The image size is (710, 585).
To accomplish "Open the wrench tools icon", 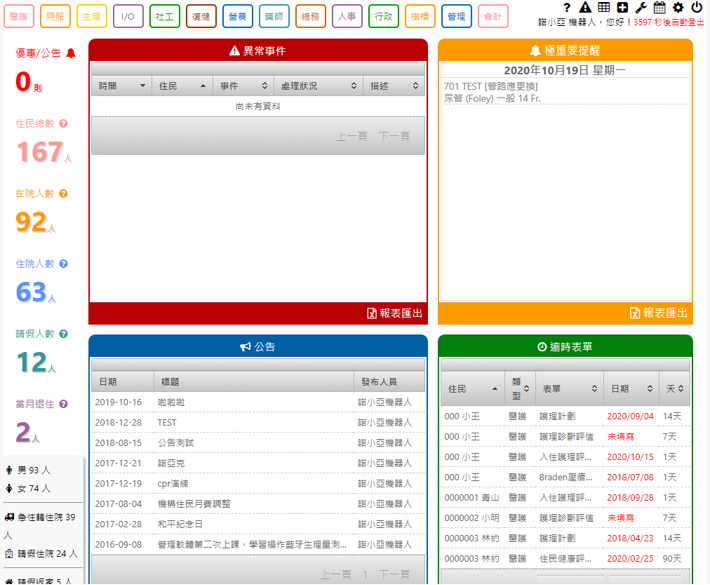I will coord(641,7).
